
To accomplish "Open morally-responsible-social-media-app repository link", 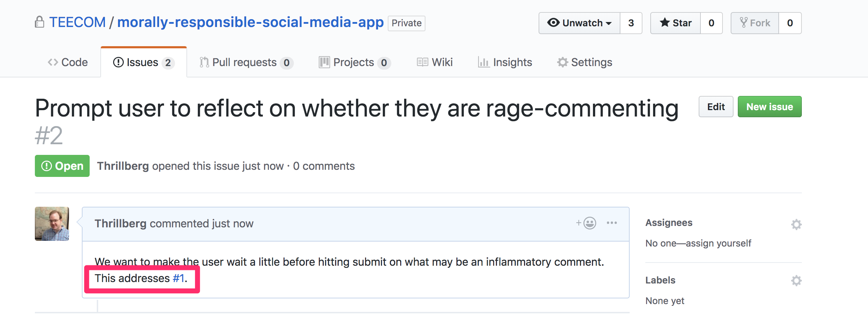I will pyautogui.click(x=250, y=22).
